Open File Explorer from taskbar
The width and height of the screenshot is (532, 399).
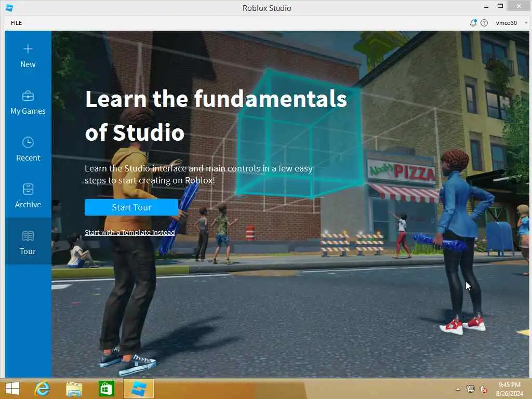point(74,389)
